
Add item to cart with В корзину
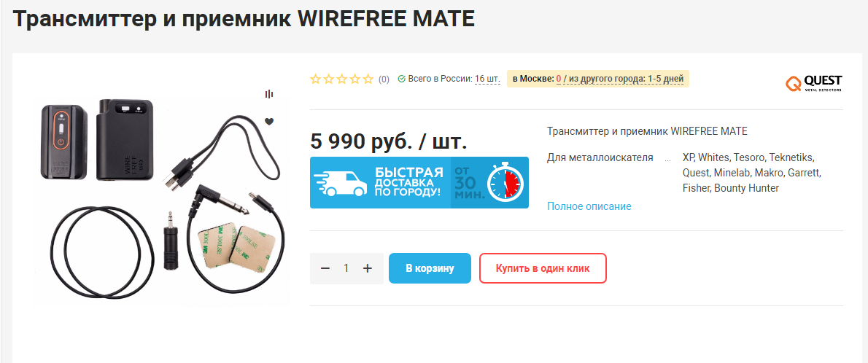point(430,268)
